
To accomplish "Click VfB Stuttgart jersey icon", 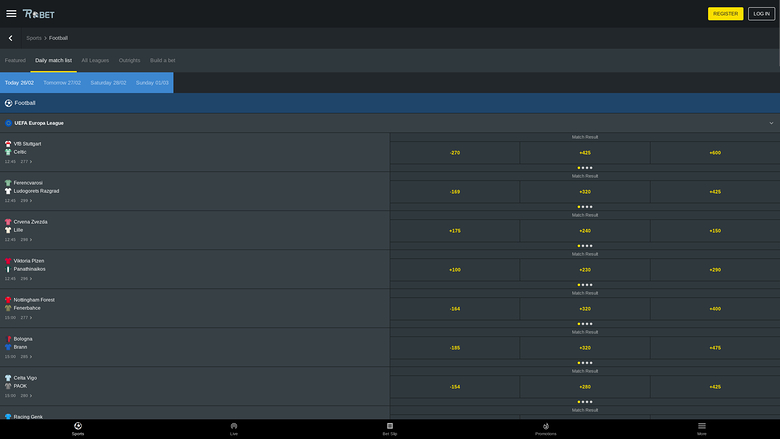I will pos(8,144).
